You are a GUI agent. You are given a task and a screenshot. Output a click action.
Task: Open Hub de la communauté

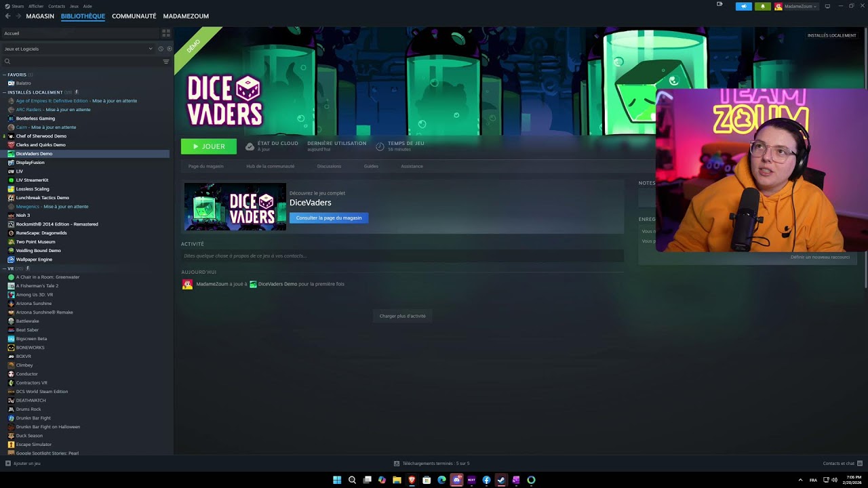coord(270,166)
